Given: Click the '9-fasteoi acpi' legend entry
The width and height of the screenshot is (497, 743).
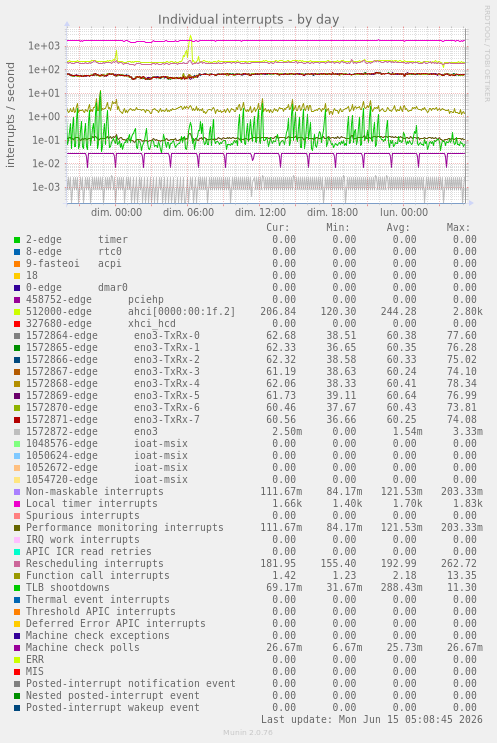Looking at the screenshot, I should pyautogui.click(x=73, y=264).
